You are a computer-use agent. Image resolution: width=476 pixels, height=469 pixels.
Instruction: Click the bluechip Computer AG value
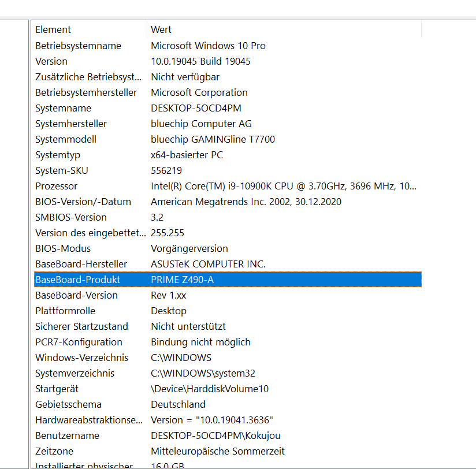click(201, 124)
